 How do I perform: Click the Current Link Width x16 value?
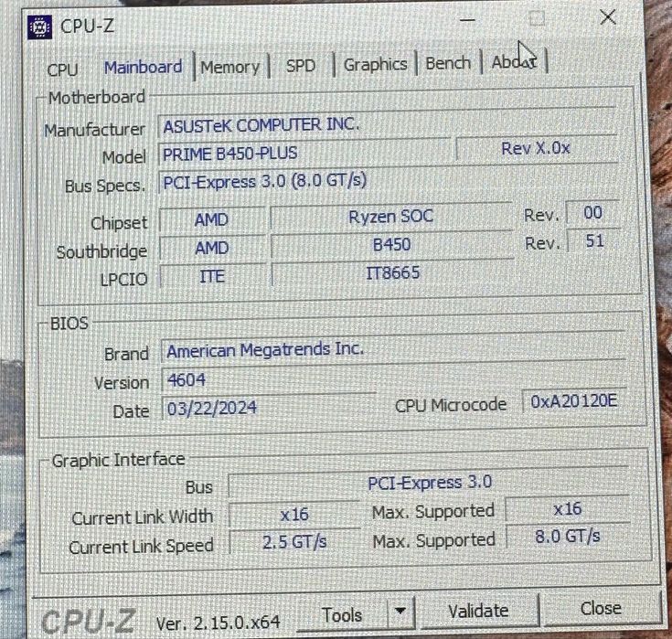click(x=294, y=515)
